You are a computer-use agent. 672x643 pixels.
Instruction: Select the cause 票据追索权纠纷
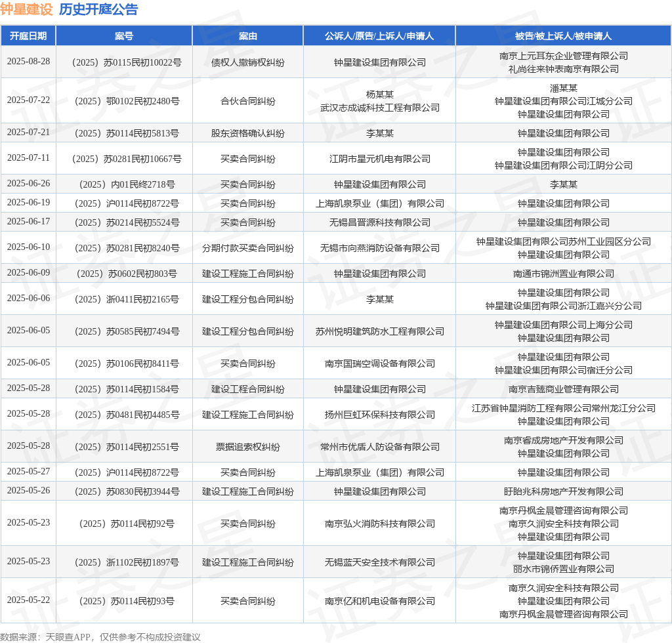click(x=247, y=447)
